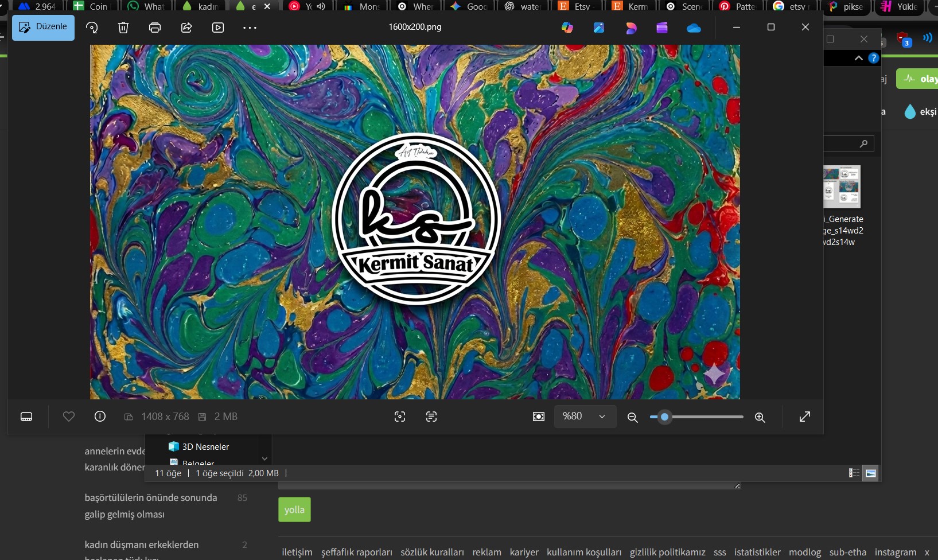
Task: Open Clipchamp from the purple icon
Action: (662, 28)
